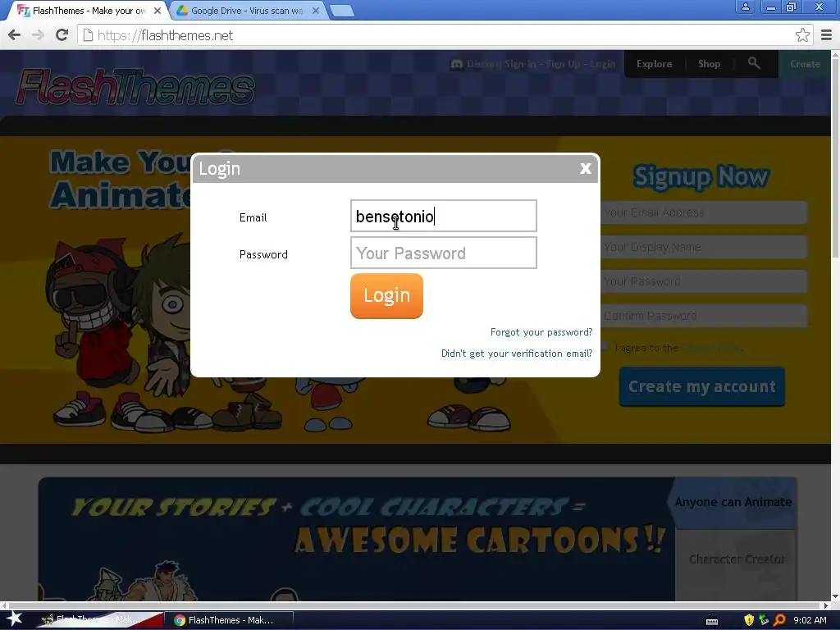
Task: Click the green tray icon beside the shield
Action: pos(764,620)
